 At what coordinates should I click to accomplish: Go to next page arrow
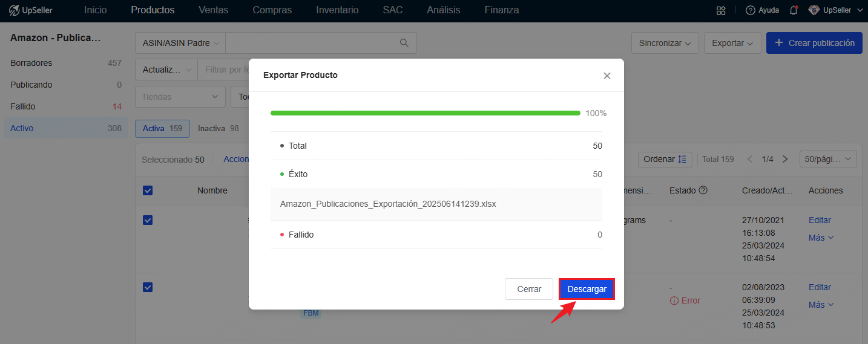click(x=785, y=159)
